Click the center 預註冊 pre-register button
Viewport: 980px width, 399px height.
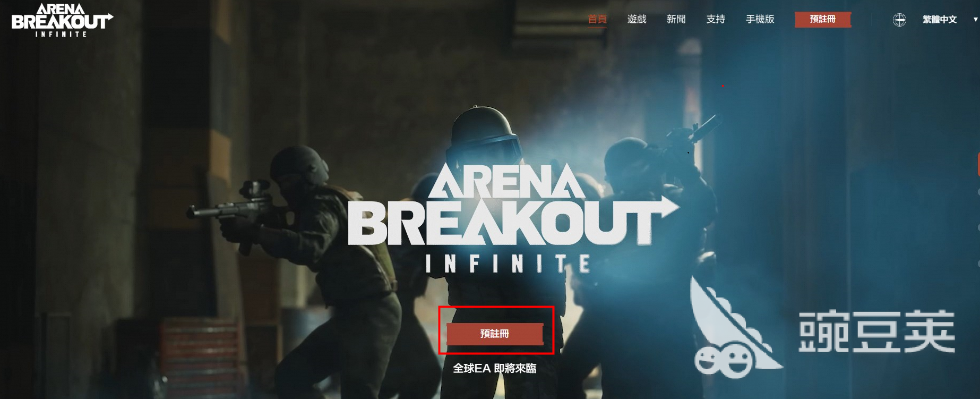pos(495,334)
